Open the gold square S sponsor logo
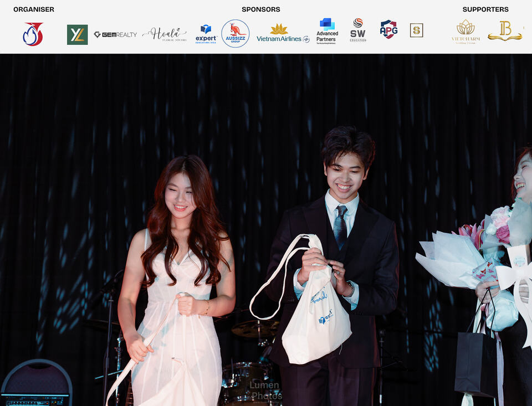This screenshot has width=532, height=406. 416,30
